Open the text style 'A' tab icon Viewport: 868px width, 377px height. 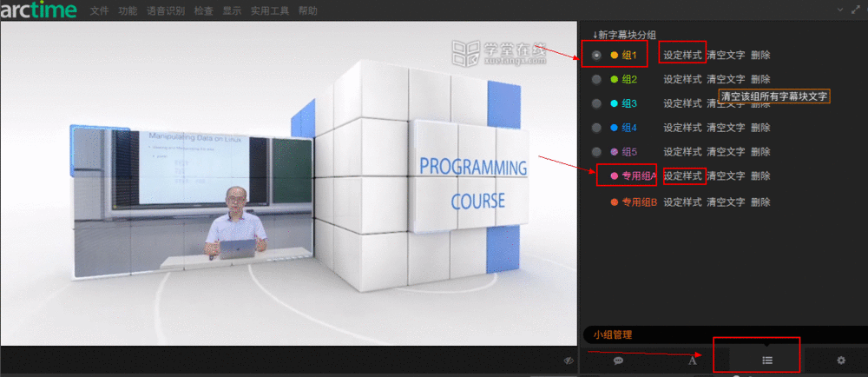tap(693, 360)
